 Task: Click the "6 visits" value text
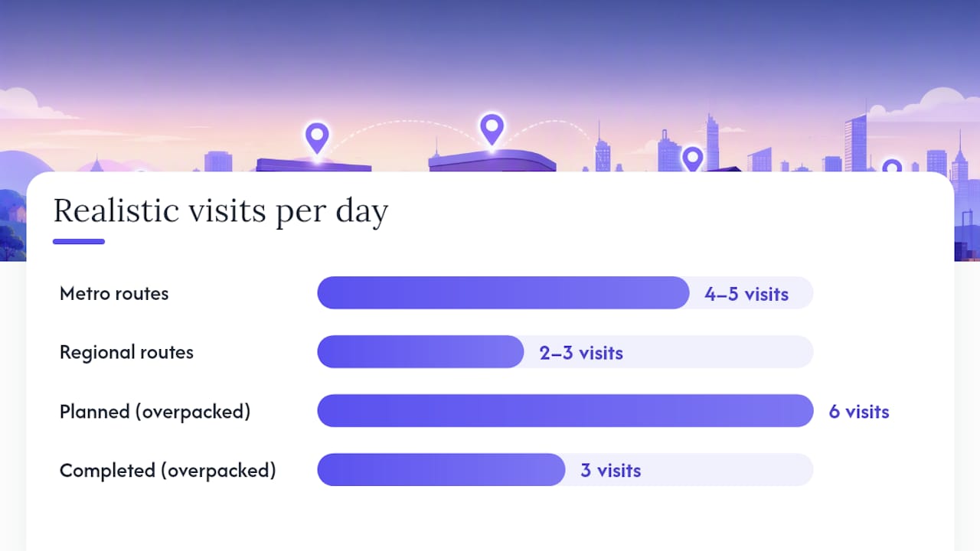pyautogui.click(x=859, y=412)
